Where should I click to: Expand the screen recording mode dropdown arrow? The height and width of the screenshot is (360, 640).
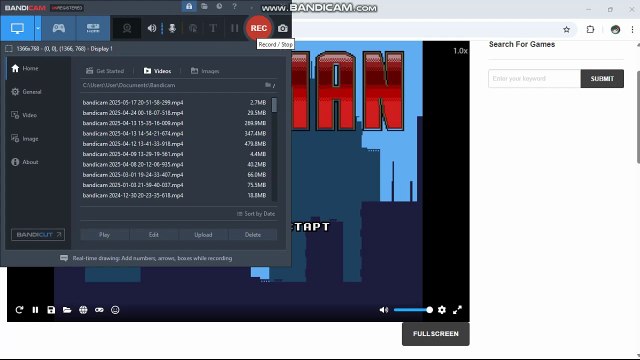38,28
